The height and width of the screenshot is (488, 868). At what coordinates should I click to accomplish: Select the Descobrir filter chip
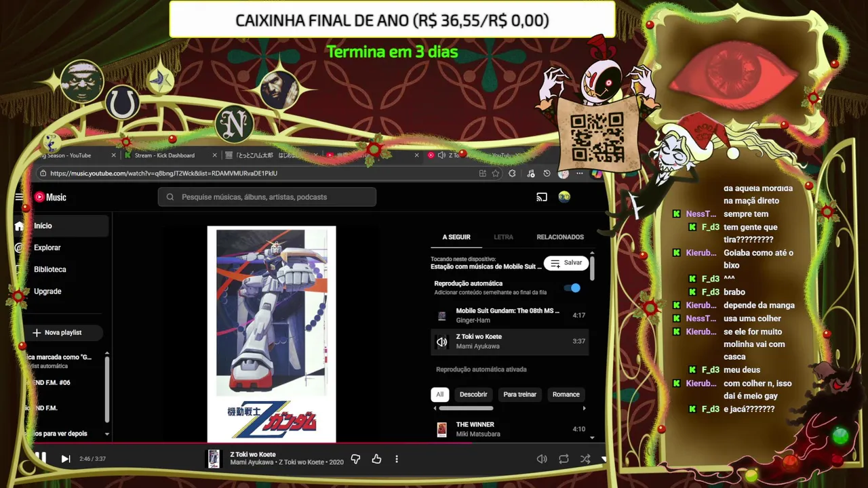pyautogui.click(x=473, y=394)
